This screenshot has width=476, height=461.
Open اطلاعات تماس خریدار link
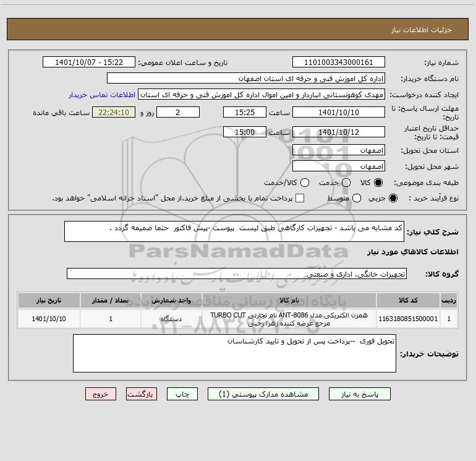102,95
